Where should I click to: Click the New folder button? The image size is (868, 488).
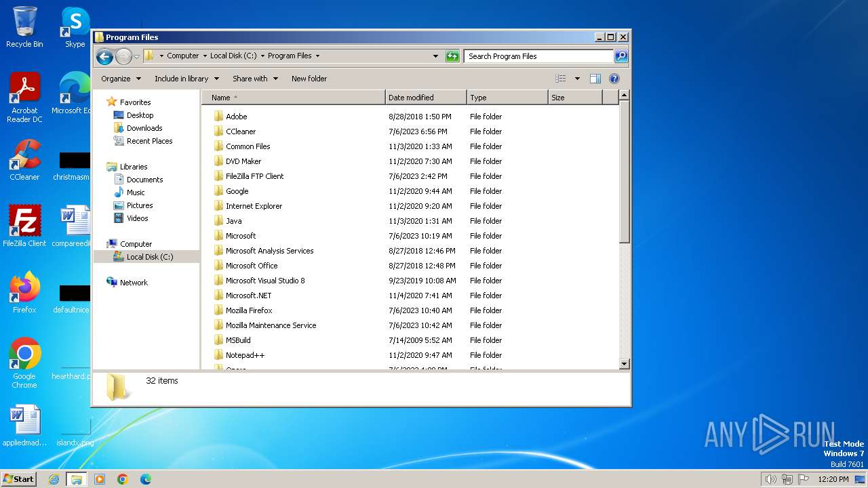click(x=309, y=79)
